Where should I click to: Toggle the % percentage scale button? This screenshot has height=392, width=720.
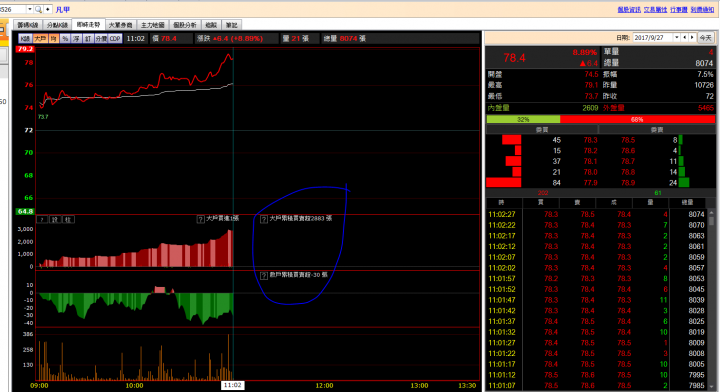pyautogui.click(x=65, y=39)
